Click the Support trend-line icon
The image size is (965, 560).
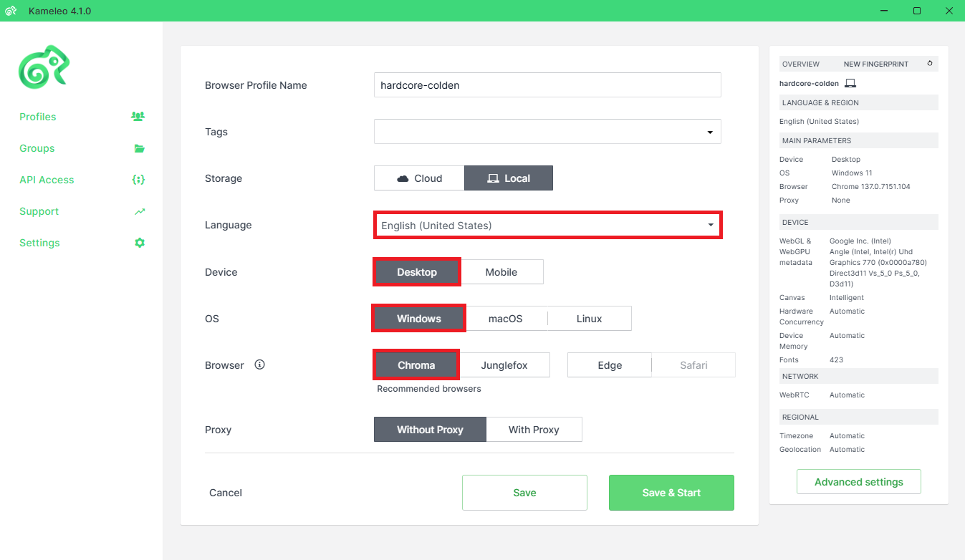pyautogui.click(x=139, y=211)
